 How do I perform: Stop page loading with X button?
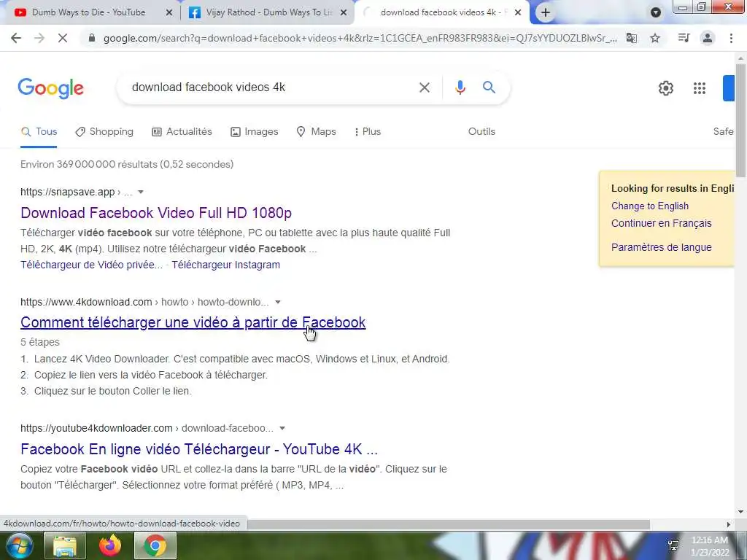tap(63, 38)
